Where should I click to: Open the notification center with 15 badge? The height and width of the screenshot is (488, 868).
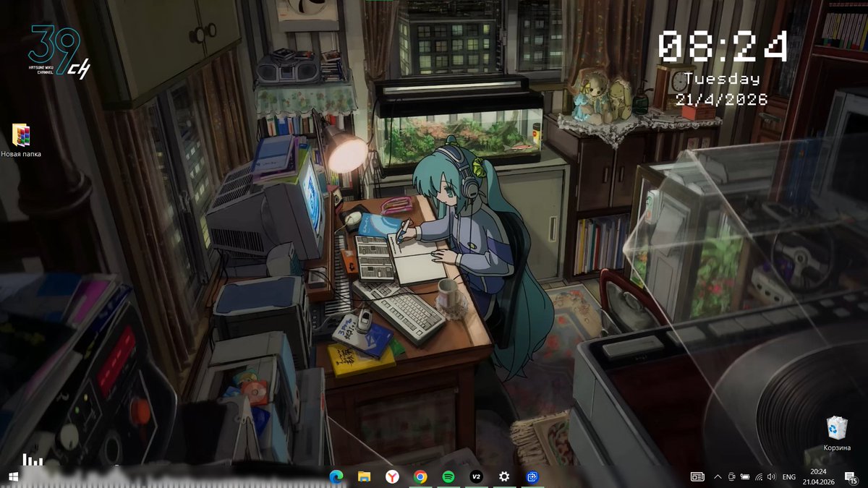click(x=852, y=477)
